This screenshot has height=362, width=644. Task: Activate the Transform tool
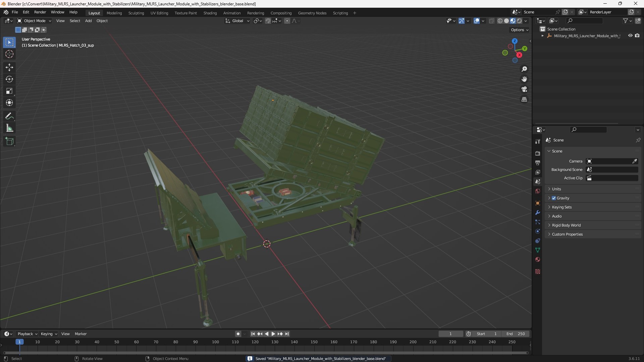pos(9,103)
